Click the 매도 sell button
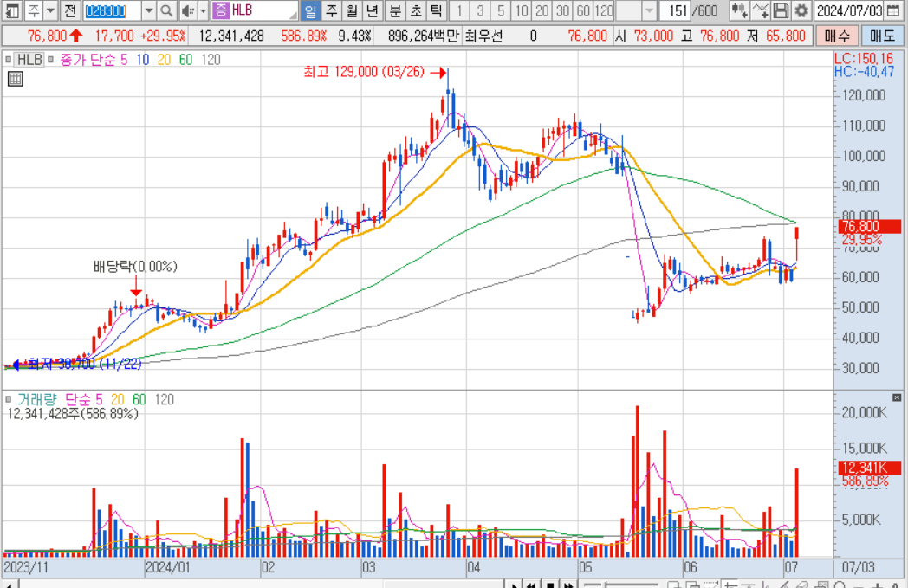 click(882, 36)
